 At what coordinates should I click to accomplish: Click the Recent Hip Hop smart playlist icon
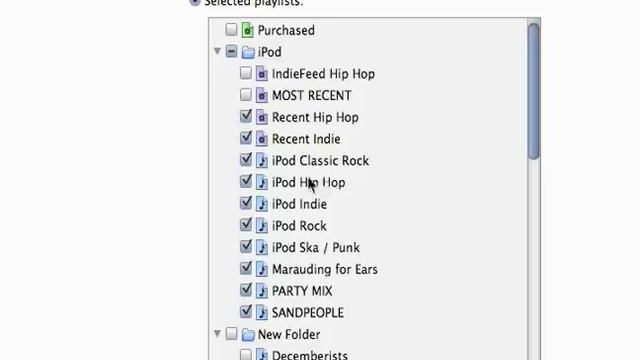pos(262,118)
